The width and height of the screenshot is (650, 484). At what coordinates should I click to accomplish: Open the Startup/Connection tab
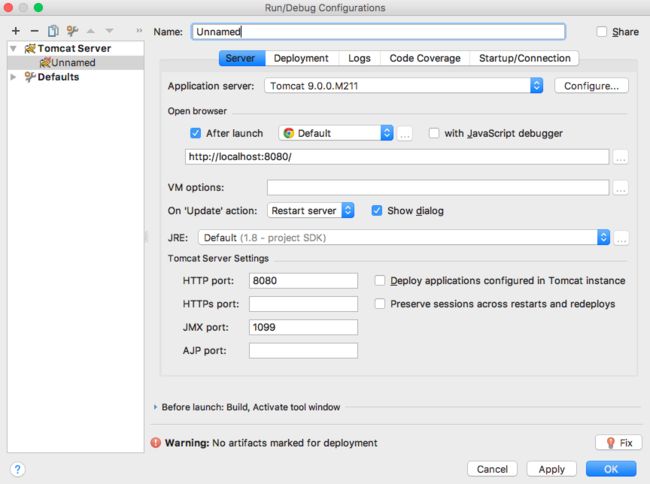pyautogui.click(x=525, y=58)
